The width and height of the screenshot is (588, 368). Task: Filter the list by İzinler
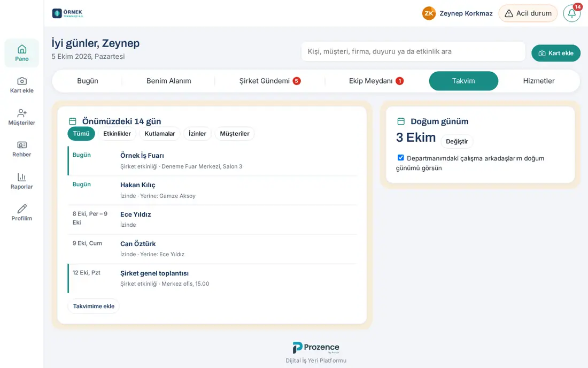click(x=197, y=134)
